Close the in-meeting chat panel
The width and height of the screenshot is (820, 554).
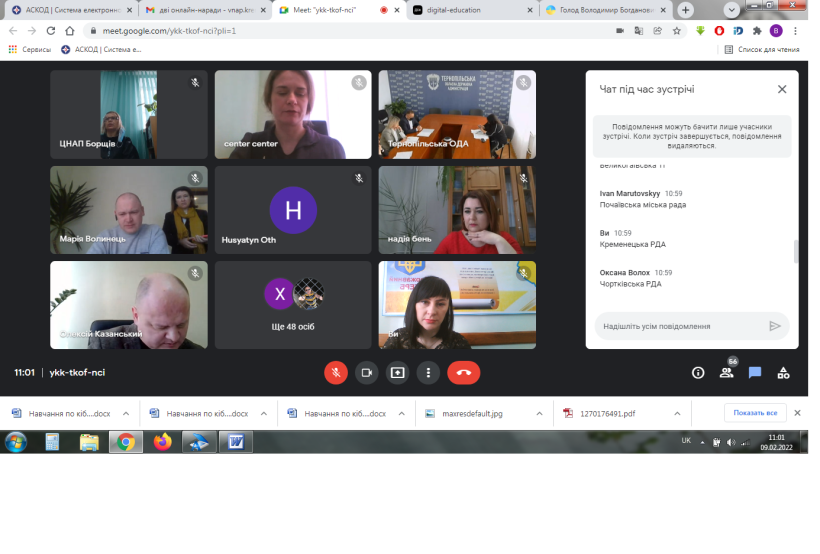782,89
